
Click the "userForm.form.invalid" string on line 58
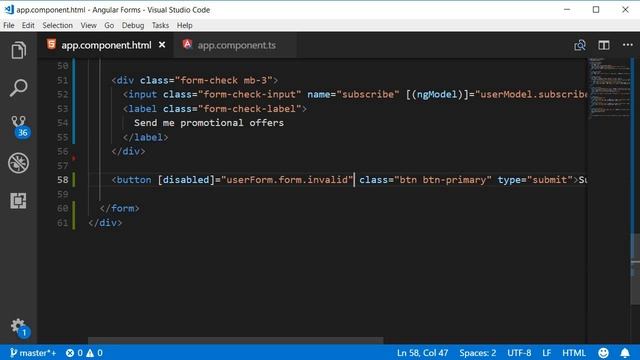click(x=287, y=180)
